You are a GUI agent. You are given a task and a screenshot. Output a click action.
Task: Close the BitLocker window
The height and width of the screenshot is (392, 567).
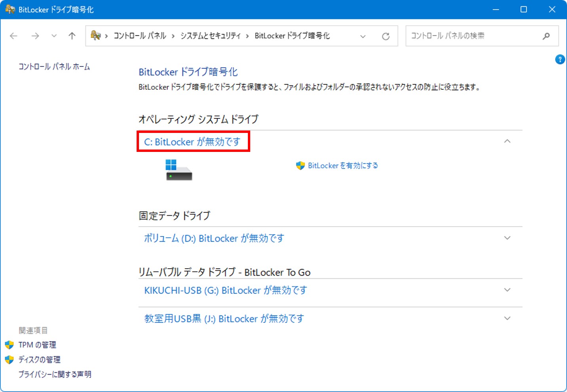click(552, 9)
